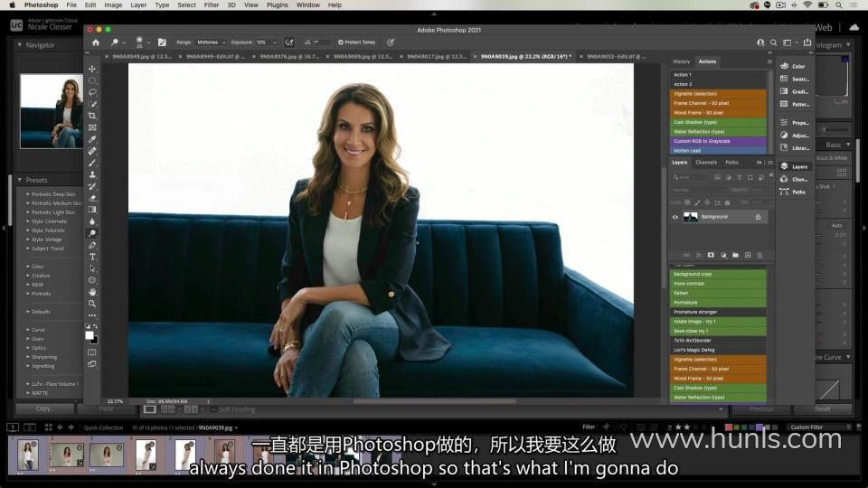Open the Exposure value dropdown
868x488 pixels.
pos(275,42)
